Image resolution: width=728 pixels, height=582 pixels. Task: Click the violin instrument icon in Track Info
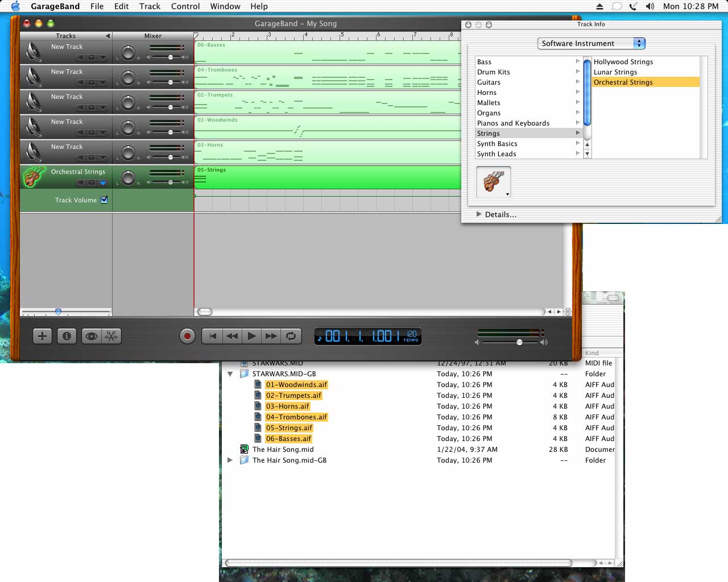(x=493, y=182)
